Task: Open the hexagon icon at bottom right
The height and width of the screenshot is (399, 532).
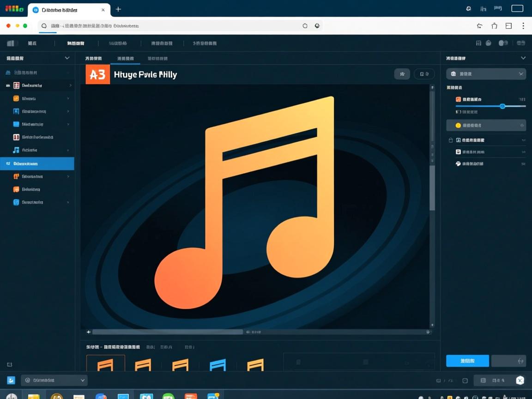Action: [x=520, y=381]
